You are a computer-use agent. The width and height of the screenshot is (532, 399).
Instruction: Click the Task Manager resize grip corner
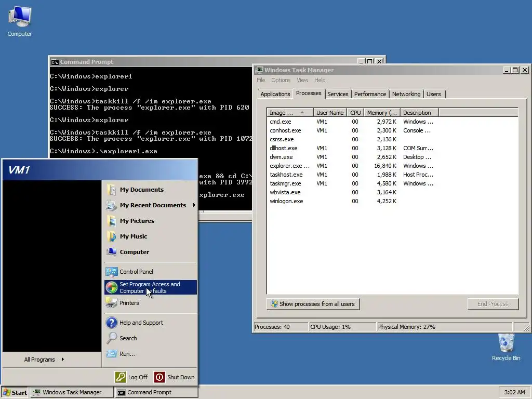click(x=526, y=327)
